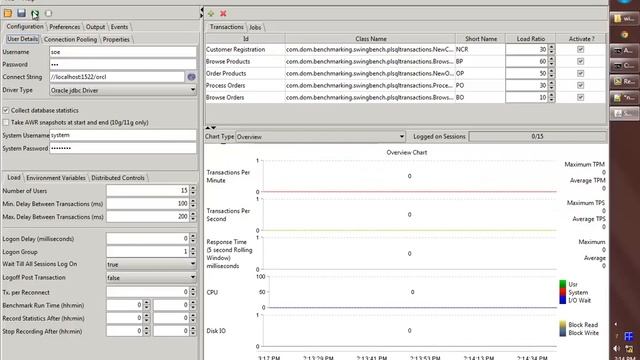Click into the Password field
This screenshot has height=360, width=640.
(x=123, y=64)
